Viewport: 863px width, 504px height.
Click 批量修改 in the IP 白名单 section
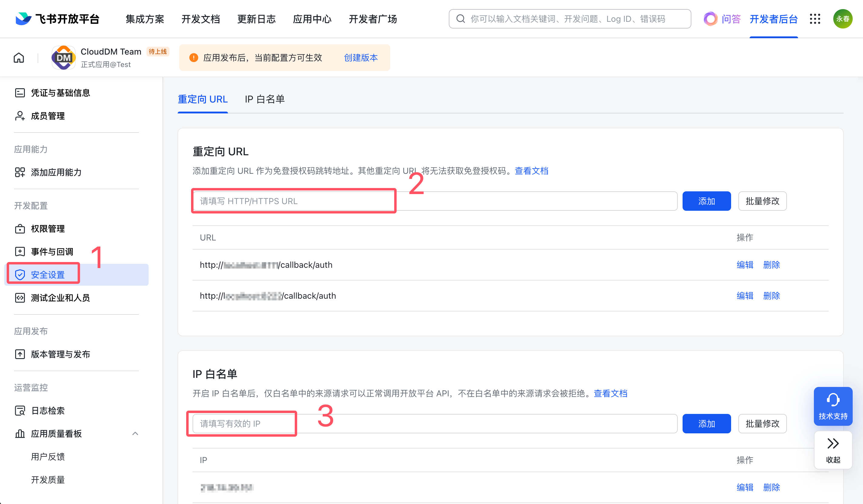point(762,424)
